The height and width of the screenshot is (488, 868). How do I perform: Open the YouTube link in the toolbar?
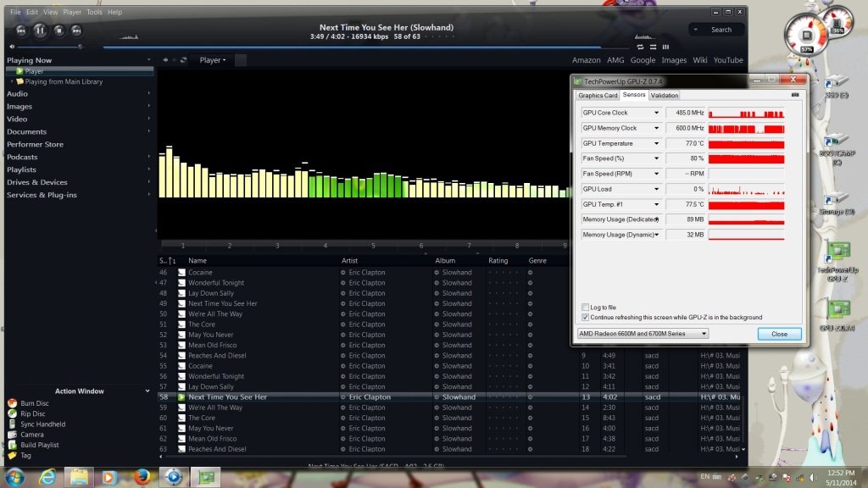point(727,60)
